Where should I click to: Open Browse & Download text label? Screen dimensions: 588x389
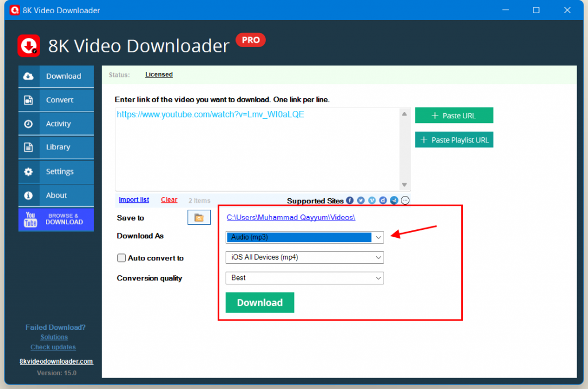point(64,219)
